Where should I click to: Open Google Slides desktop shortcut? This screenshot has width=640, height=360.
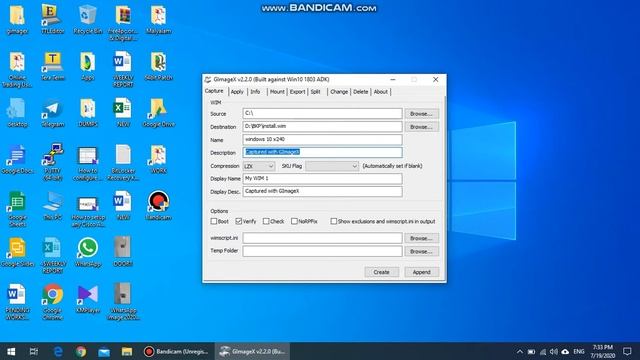17,252
